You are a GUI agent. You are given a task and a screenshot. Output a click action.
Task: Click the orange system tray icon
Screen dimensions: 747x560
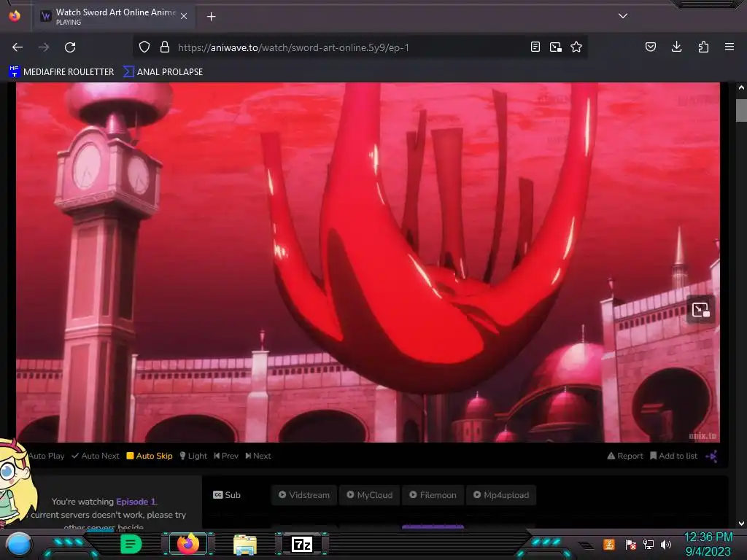609,544
